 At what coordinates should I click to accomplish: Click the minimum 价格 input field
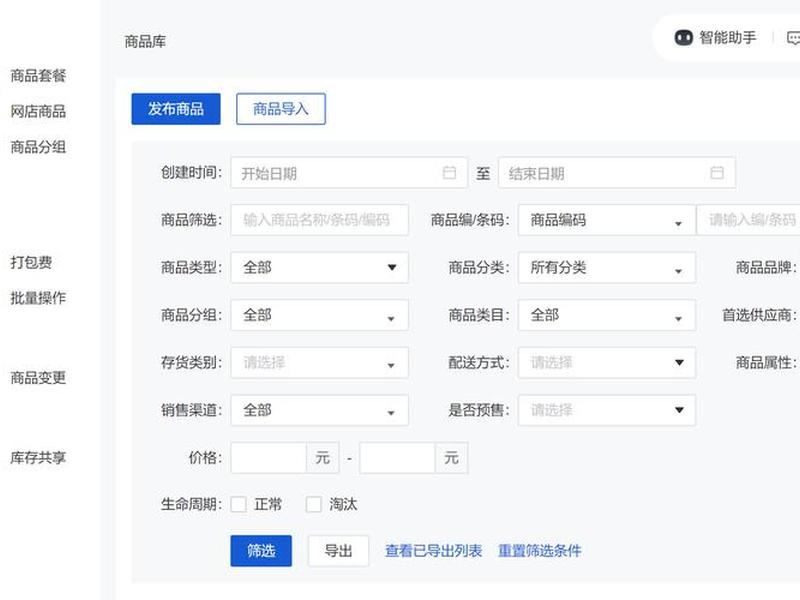[268, 458]
